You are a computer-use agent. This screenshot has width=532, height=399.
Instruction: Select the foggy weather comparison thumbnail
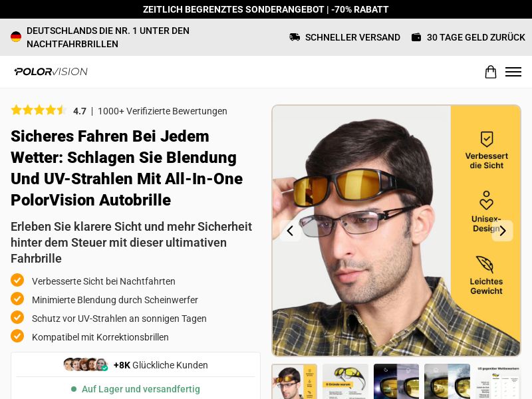pyautogui.click(x=447, y=381)
